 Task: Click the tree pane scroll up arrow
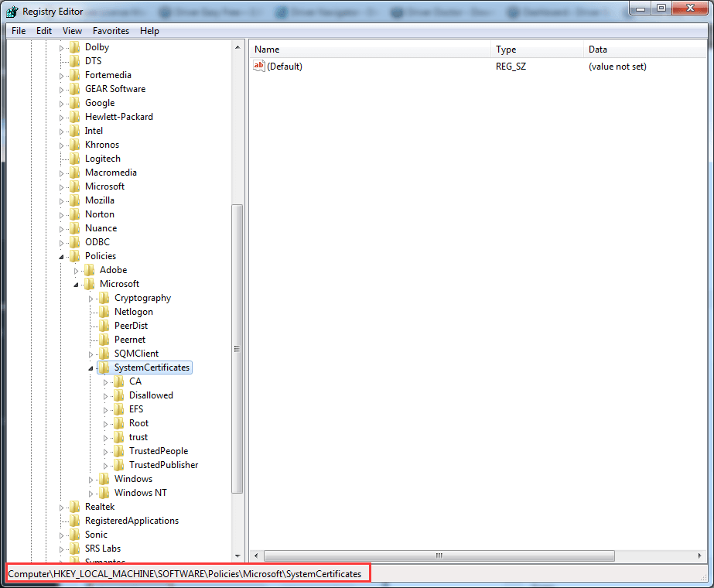(x=237, y=48)
